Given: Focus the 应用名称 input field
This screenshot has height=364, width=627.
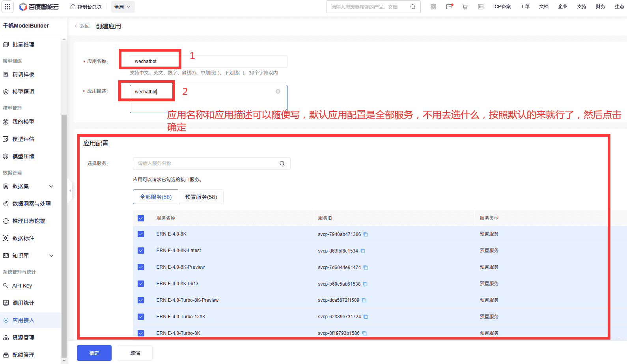Looking at the screenshot, I should click(209, 61).
